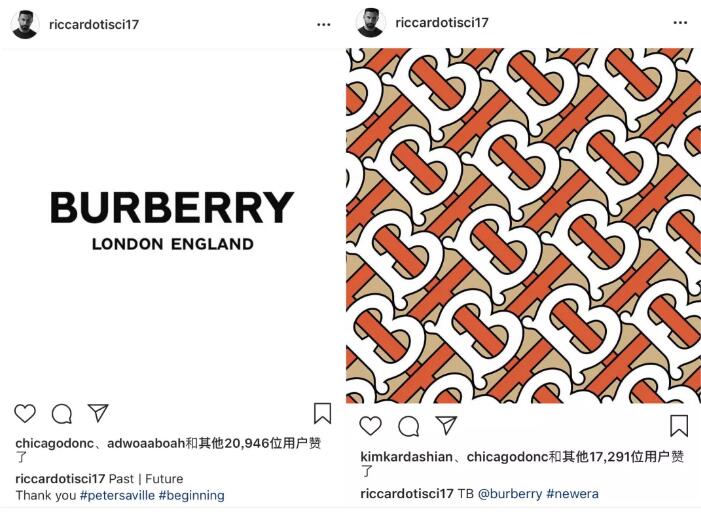
Task: Open the three-dot menu of the right post
Action: pyautogui.click(x=680, y=22)
